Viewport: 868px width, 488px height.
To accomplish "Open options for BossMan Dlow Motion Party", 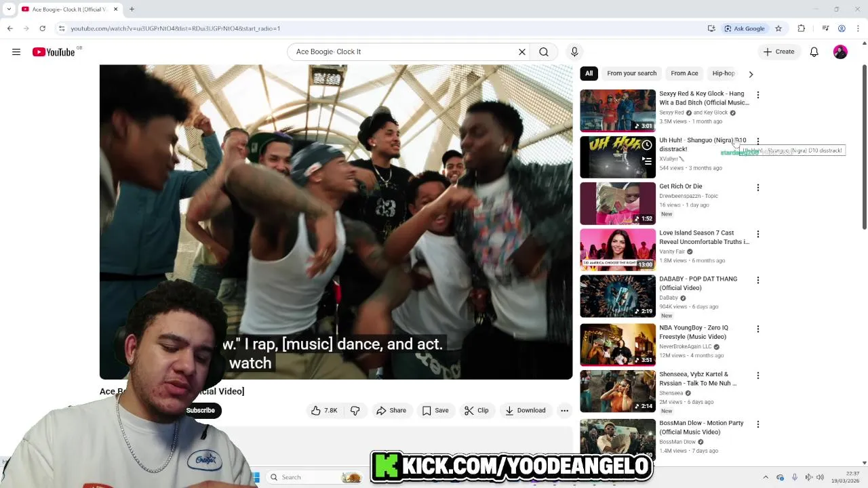I will click(758, 424).
